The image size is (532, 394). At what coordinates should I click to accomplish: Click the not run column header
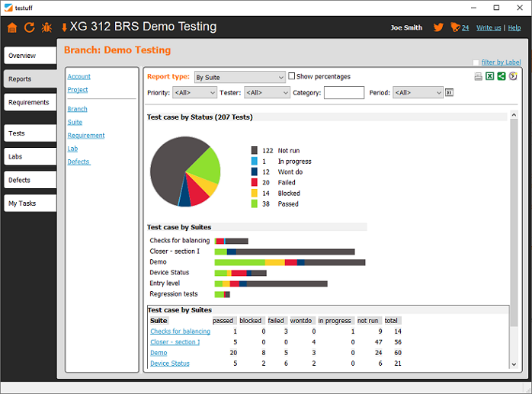[368, 321]
